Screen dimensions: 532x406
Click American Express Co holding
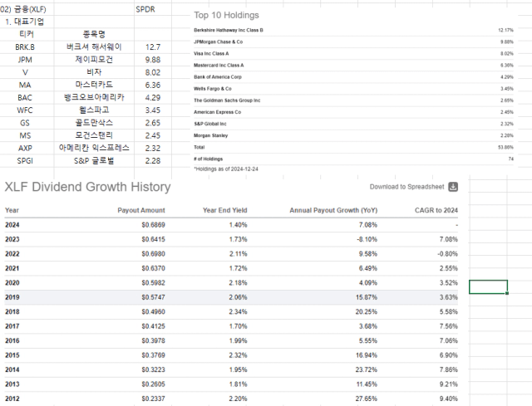(217, 112)
